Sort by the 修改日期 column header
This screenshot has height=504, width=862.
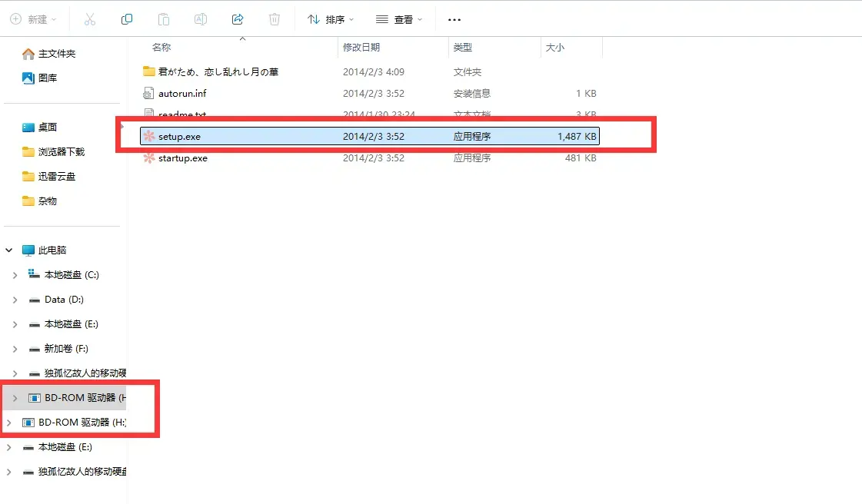click(361, 47)
